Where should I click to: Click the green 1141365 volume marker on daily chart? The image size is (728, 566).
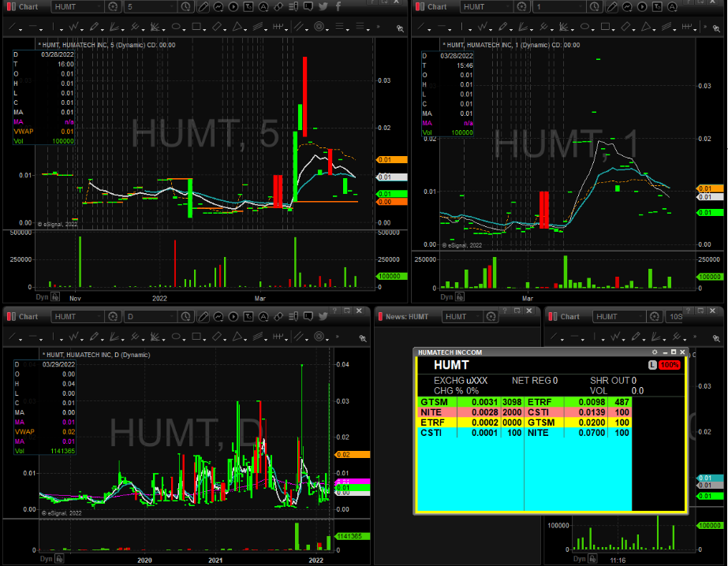tap(353, 536)
